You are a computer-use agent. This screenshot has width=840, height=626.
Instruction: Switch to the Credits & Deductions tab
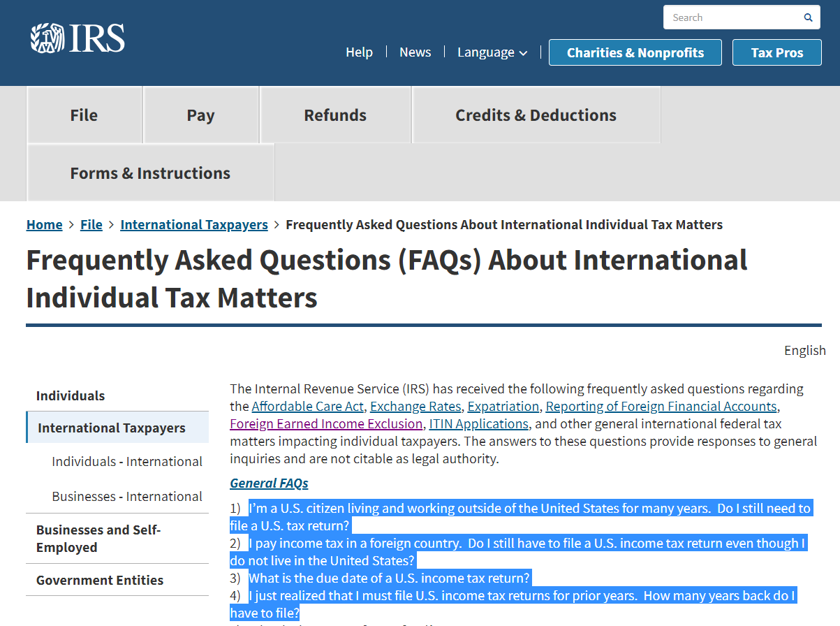click(x=536, y=115)
